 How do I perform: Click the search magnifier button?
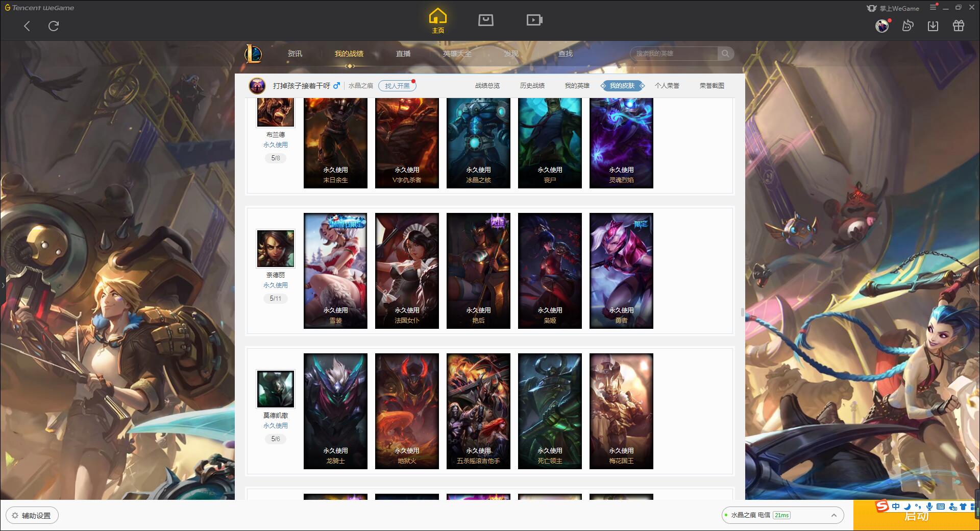(725, 54)
